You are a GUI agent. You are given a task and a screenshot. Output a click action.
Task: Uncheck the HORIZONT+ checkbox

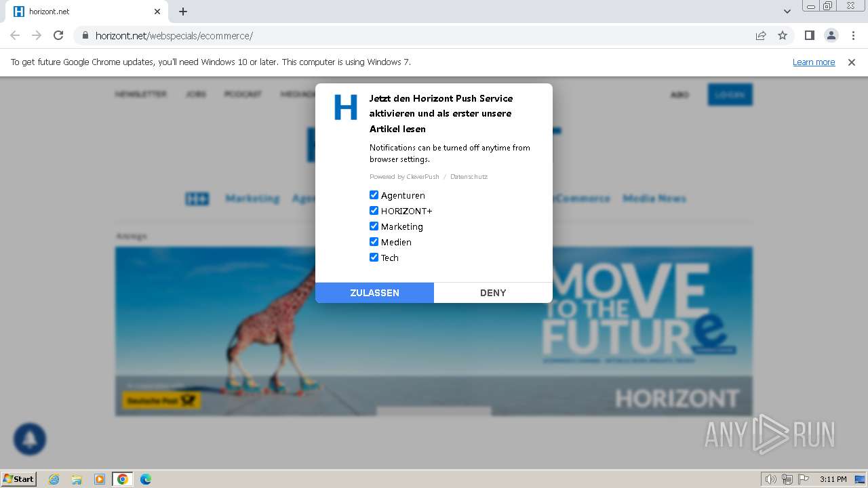(x=374, y=210)
